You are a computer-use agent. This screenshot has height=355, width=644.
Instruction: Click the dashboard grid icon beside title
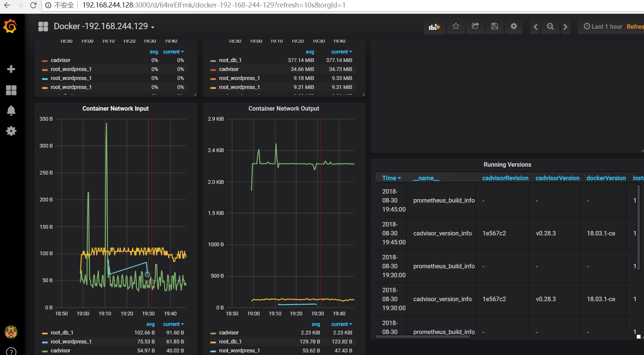pos(43,27)
